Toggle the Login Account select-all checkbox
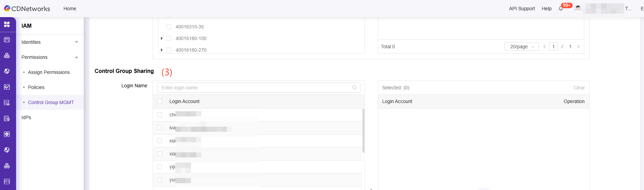 160,101
